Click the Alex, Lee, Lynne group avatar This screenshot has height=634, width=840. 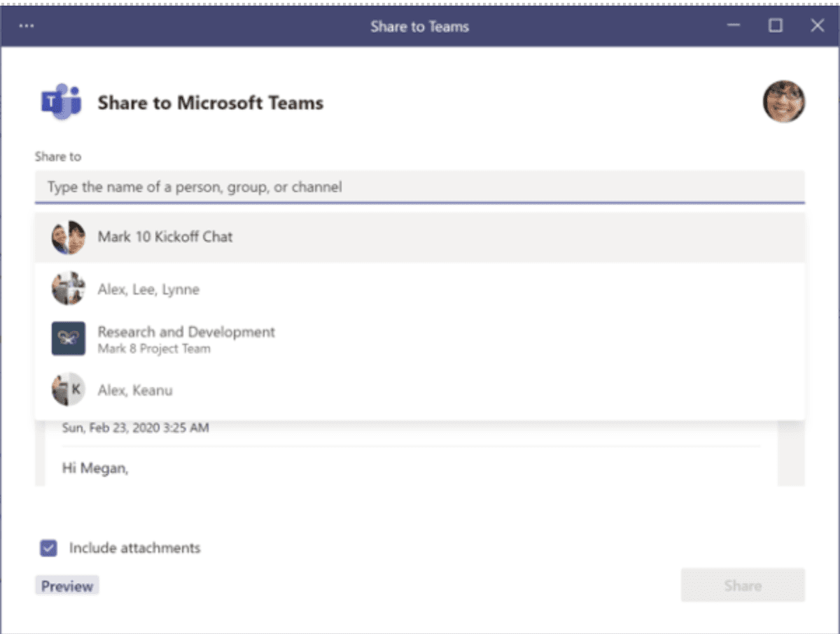(68, 288)
